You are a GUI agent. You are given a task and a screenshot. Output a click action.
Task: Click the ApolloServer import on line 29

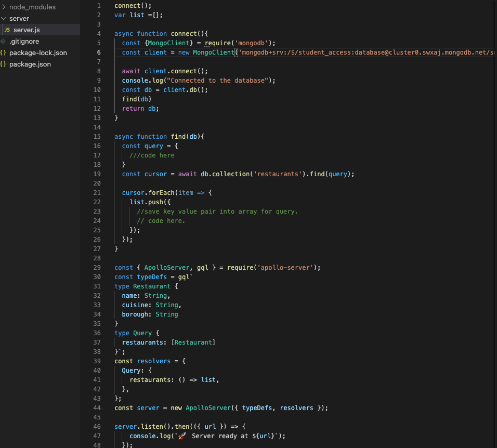166,267
